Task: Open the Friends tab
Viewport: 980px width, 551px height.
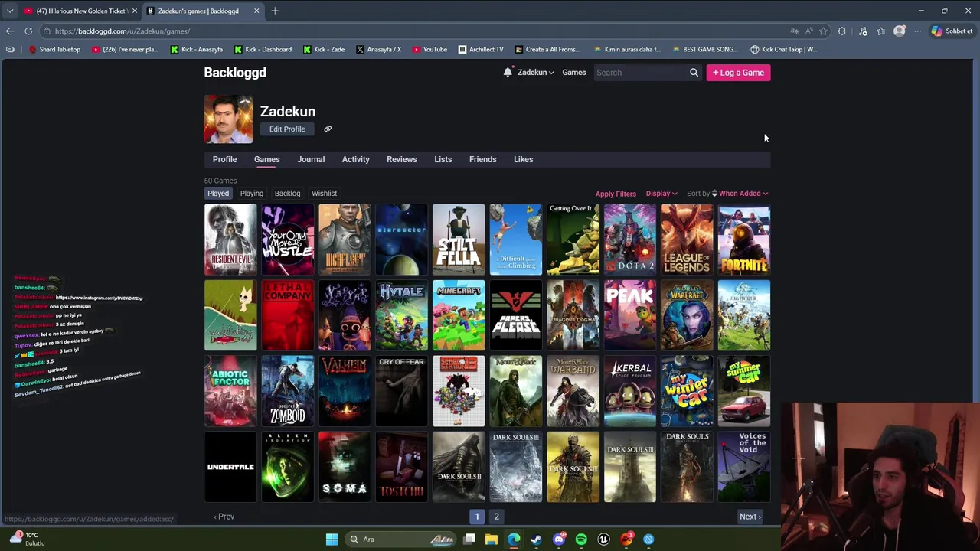Action: [x=483, y=159]
